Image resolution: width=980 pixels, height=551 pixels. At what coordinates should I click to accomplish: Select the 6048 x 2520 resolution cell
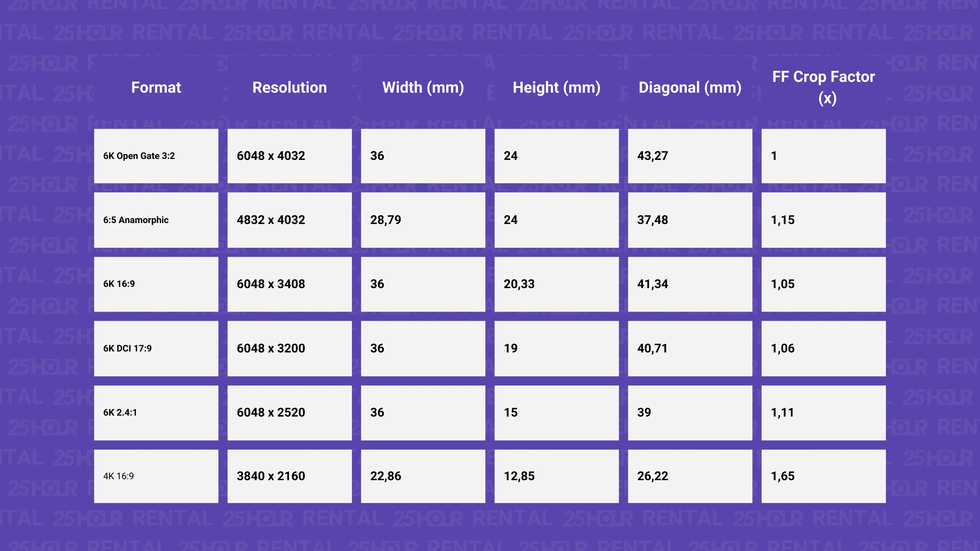tap(289, 412)
